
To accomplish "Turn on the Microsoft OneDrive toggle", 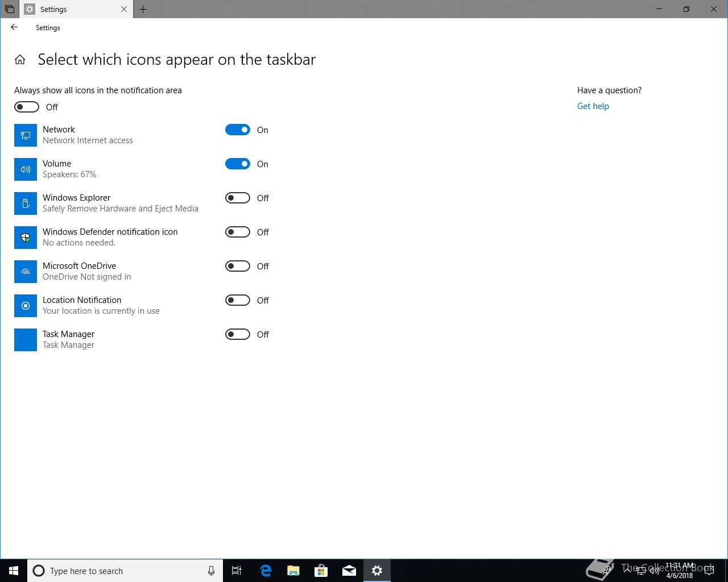I will [x=238, y=266].
